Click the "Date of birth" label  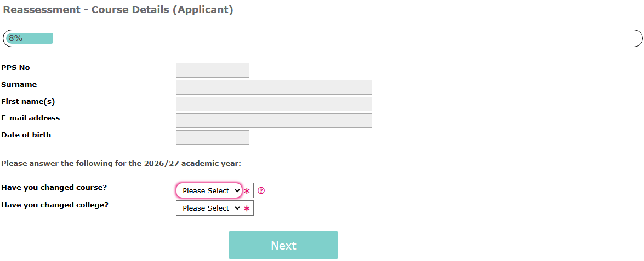[x=26, y=135]
